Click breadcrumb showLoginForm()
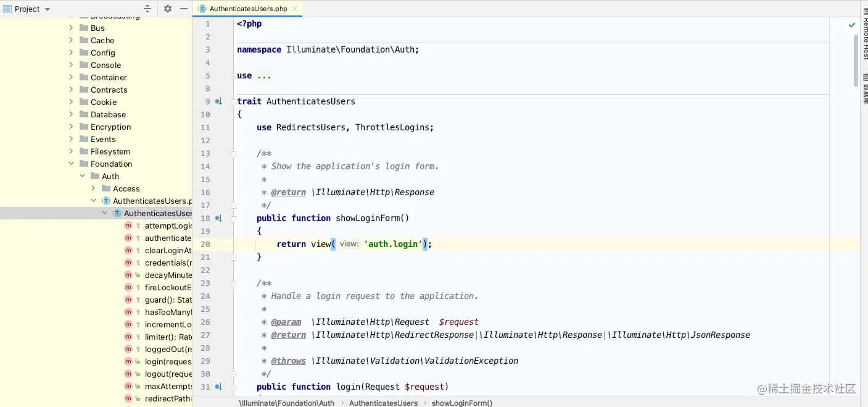The width and height of the screenshot is (868, 407). [x=462, y=403]
